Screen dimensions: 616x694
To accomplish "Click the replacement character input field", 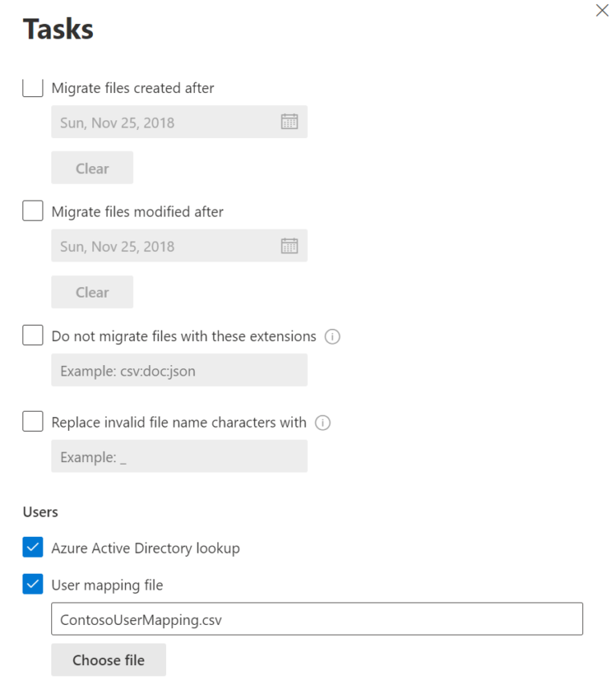I will coord(179,456).
